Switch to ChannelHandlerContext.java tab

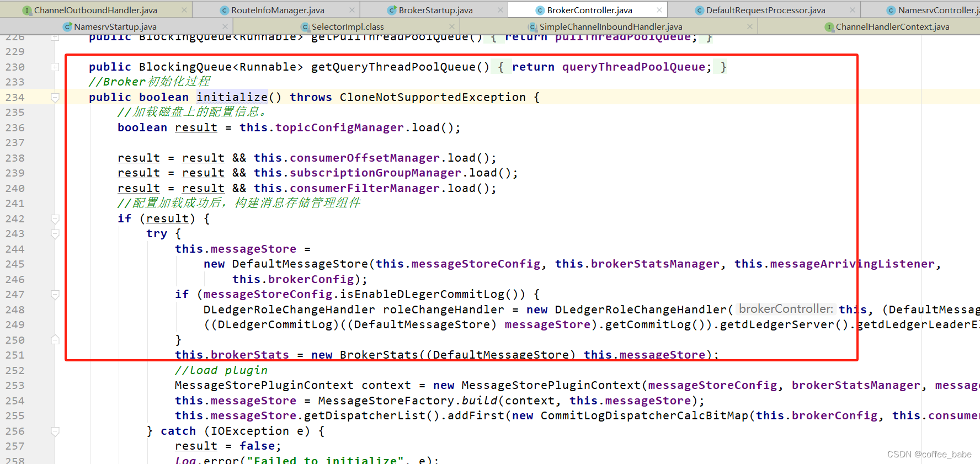pos(892,26)
